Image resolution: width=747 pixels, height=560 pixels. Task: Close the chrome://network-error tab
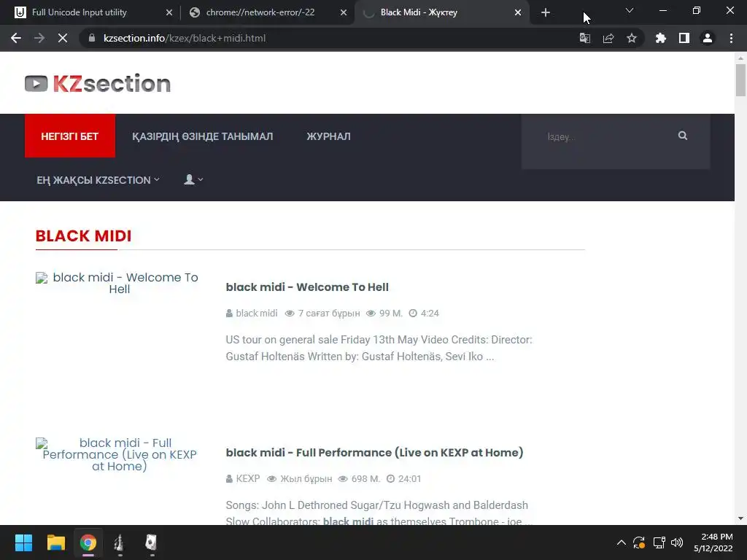point(344,13)
